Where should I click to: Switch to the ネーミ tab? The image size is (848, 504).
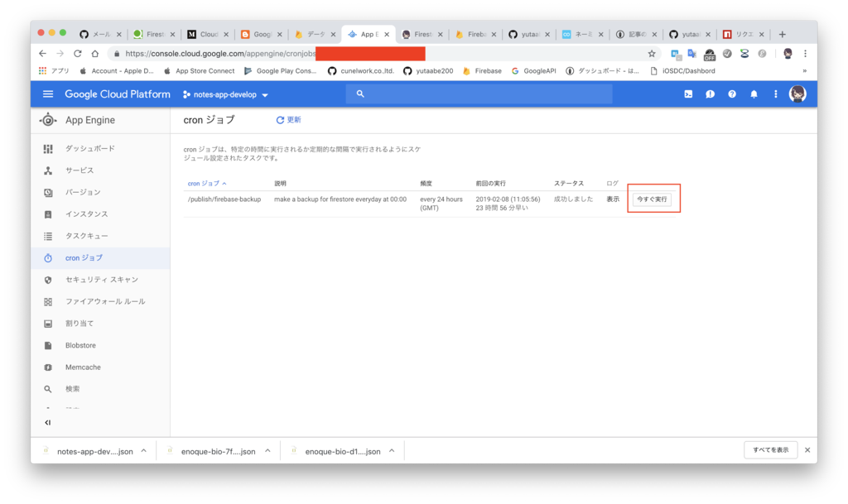pyautogui.click(x=582, y=34)
